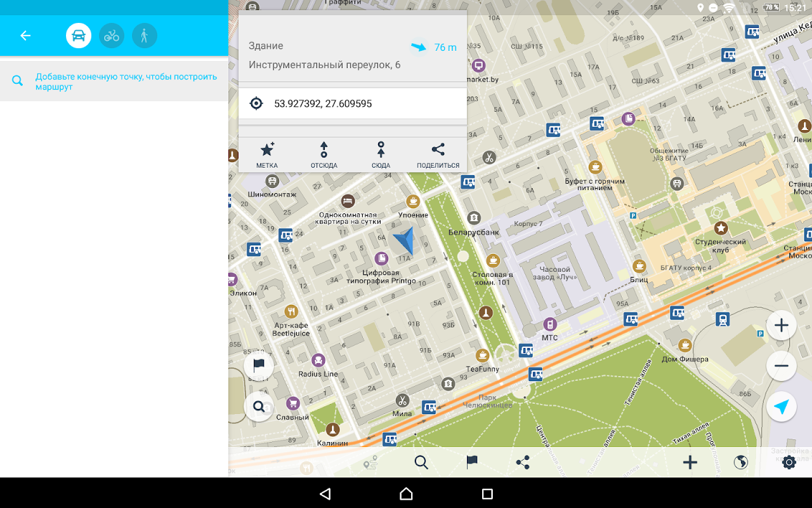Tap the Столовая в комн. 101 marker
This screenshot has height=508, width=812.
pos(492,260)
